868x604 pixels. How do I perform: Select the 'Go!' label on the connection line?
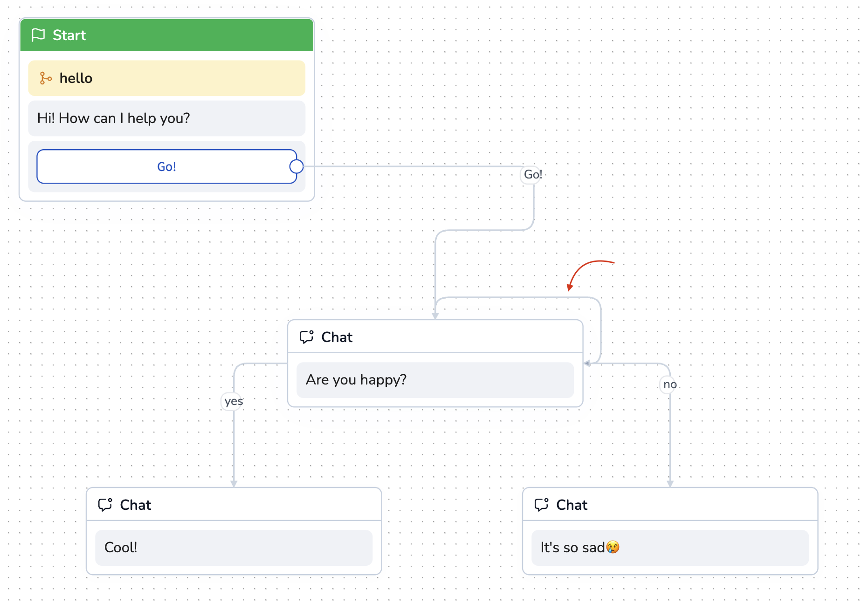point(532,175)
